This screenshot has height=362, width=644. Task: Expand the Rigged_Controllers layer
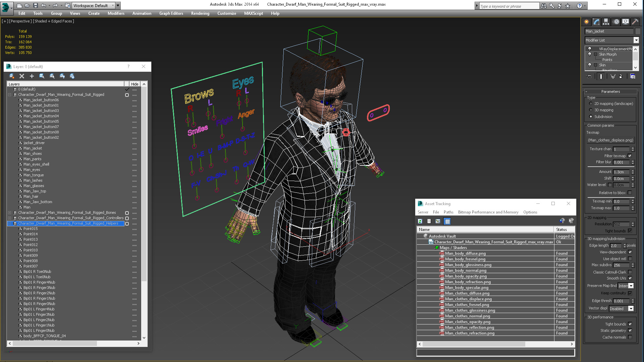(x=10, y=218)
